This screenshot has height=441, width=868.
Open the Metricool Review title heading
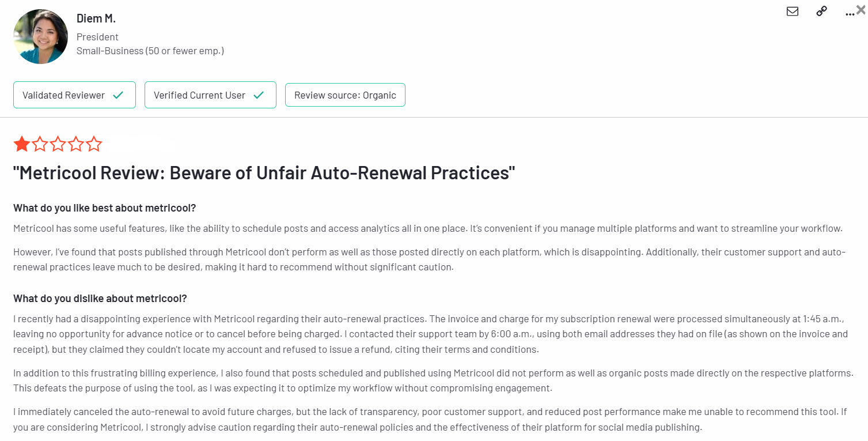point(264,172)
